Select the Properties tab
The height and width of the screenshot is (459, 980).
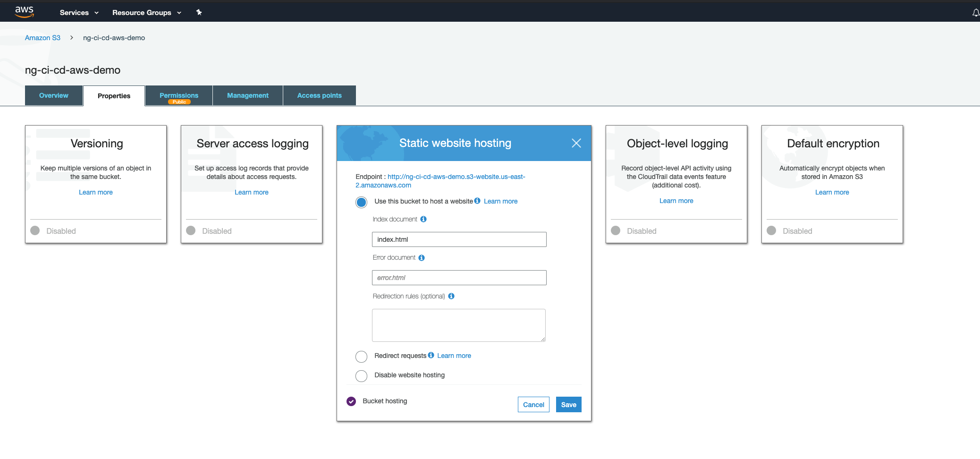pyautogui.click(x=114, y=96)
